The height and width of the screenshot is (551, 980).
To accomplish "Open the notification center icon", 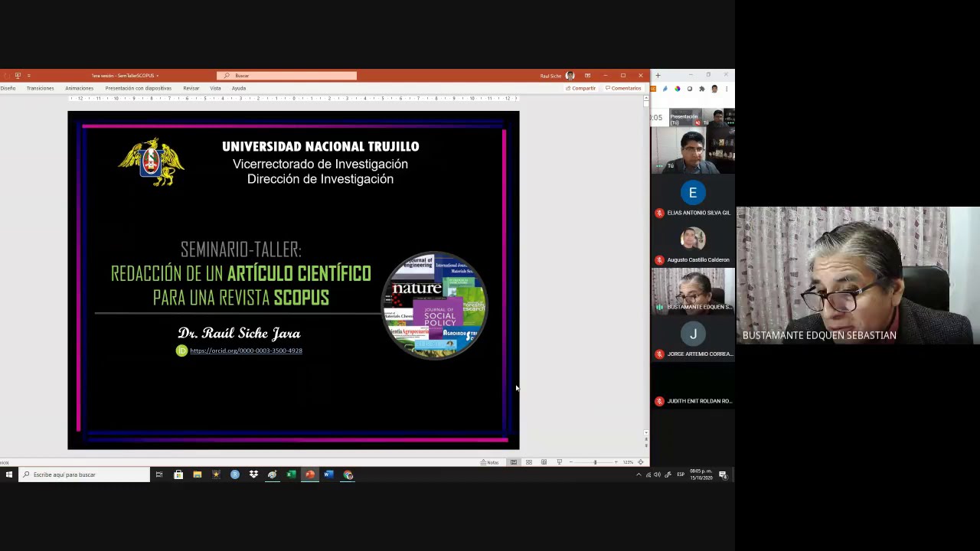I will [x=723, y=474].
